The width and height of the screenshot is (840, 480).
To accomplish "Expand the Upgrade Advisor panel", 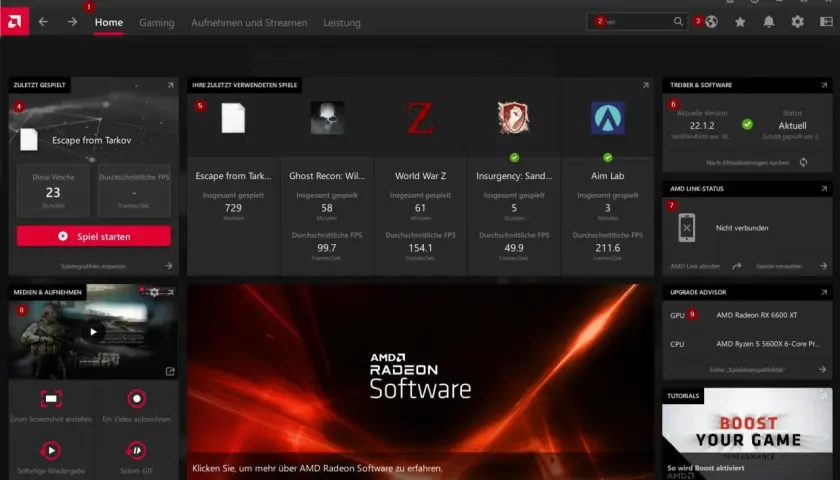I will (824, 292).
